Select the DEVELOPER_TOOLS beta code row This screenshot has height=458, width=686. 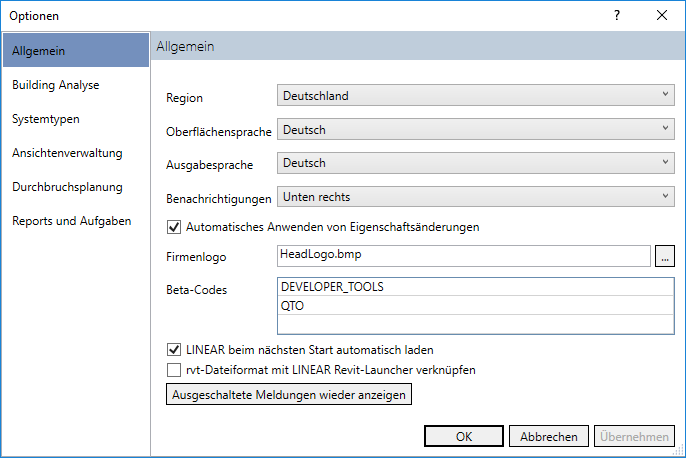click(476, 287)
